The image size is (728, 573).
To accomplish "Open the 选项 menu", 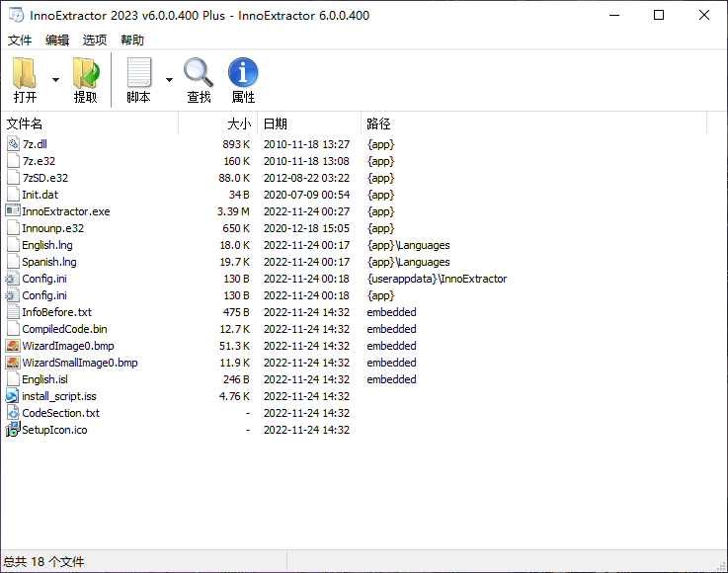I will point(95,41).
